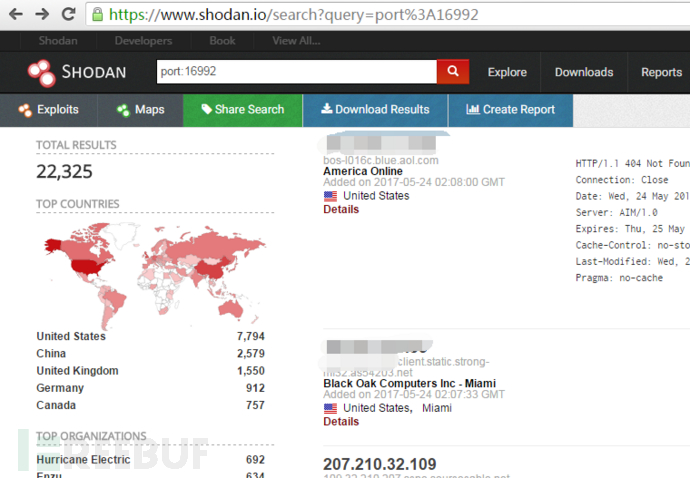This screenshot has height=478, width=690.
Task: Open America Online organization link
Action: 363,171
